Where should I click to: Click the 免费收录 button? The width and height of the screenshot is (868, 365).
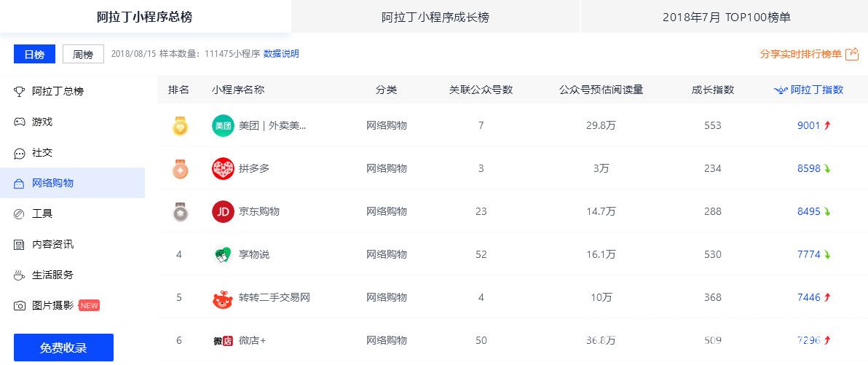63,348
